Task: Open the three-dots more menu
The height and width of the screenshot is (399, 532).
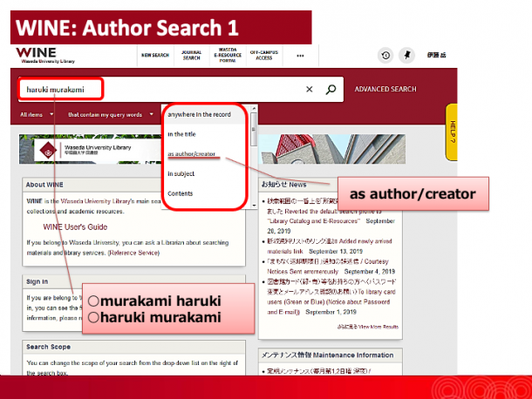Action: (300, 56)
